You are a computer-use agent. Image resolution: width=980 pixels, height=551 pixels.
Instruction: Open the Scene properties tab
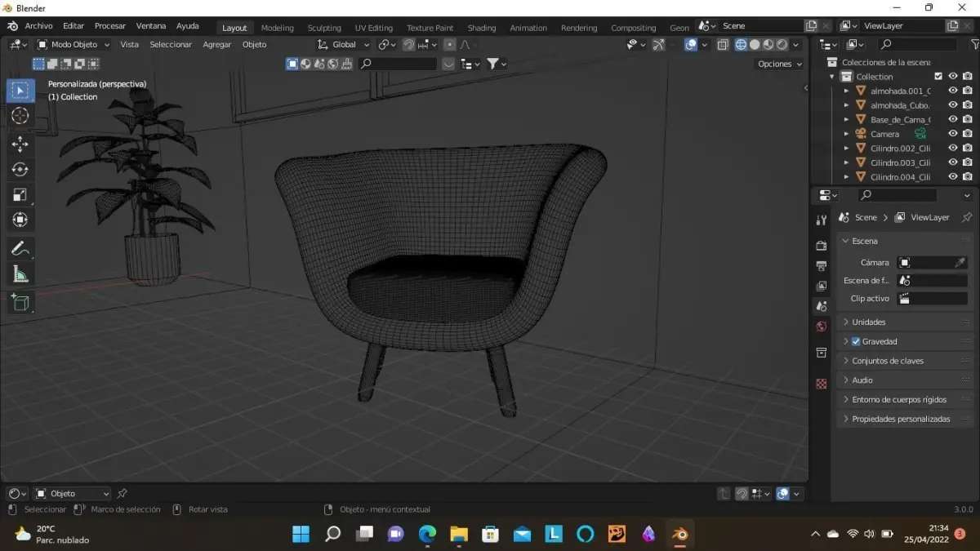click(x=822, y=306)
